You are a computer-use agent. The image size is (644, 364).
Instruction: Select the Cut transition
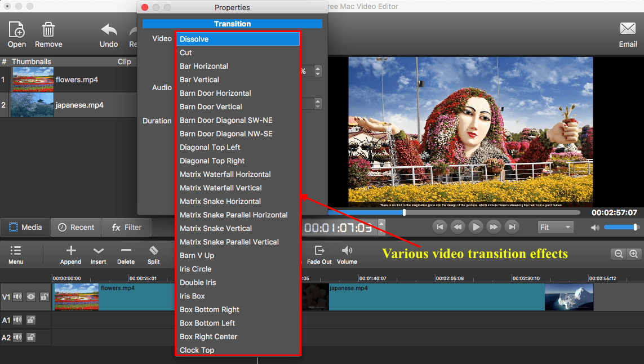click(x=238, y=52)
